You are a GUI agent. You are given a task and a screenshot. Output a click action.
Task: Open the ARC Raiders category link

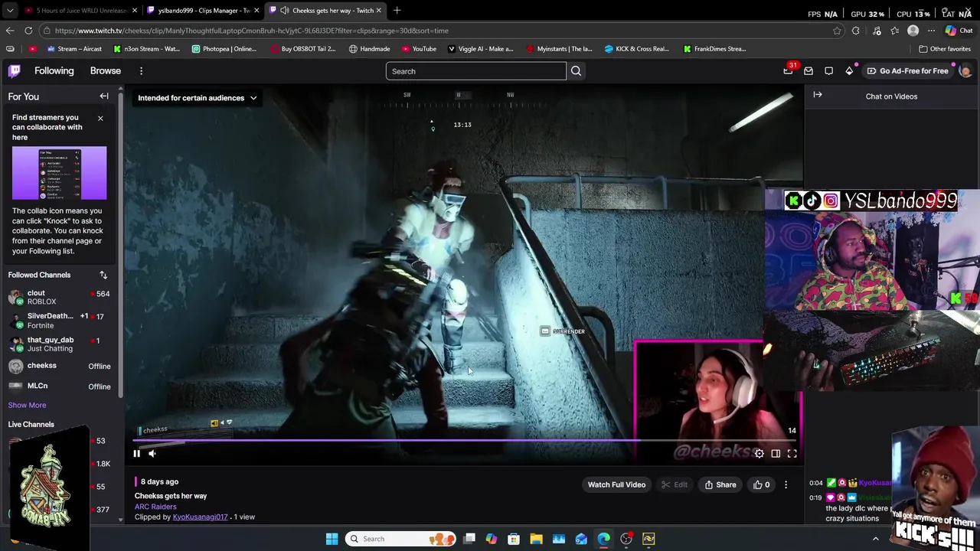(x=155, y=507)
